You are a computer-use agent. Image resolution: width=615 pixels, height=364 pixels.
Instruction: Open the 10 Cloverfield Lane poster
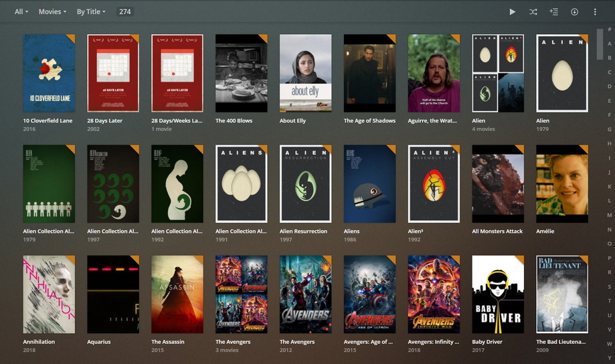click(x=49, y=74)
